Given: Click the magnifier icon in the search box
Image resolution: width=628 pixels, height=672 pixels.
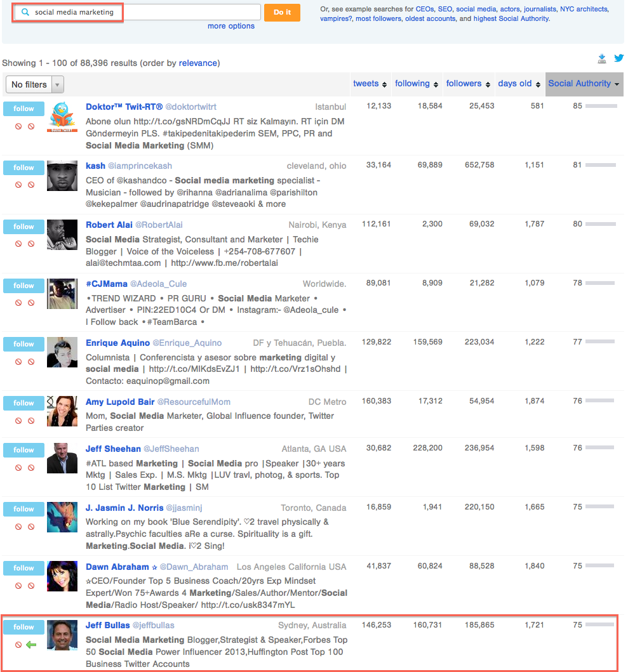Looking at the screenshot, I should [25, 12].
